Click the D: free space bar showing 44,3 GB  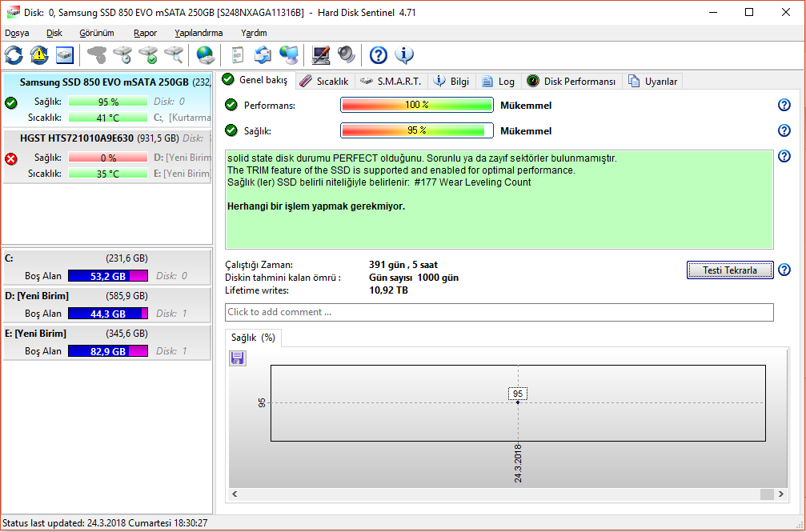[x=108, y=314]
